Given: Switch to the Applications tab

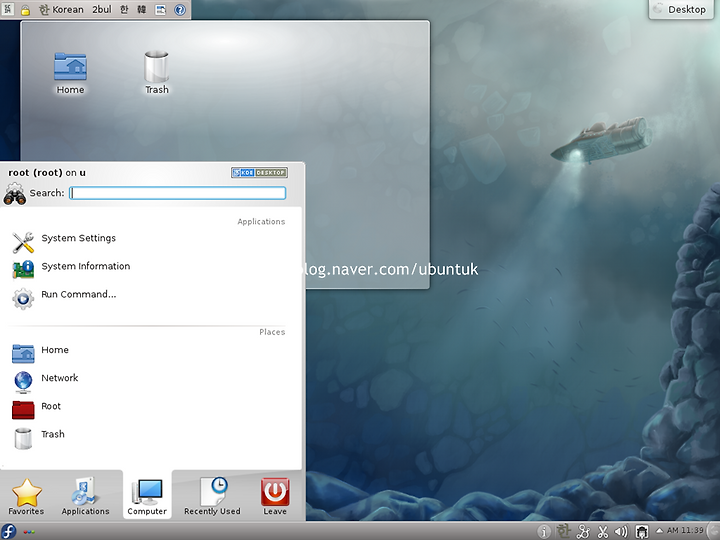Looking at the screenshot, I should (x=85, y=496).
